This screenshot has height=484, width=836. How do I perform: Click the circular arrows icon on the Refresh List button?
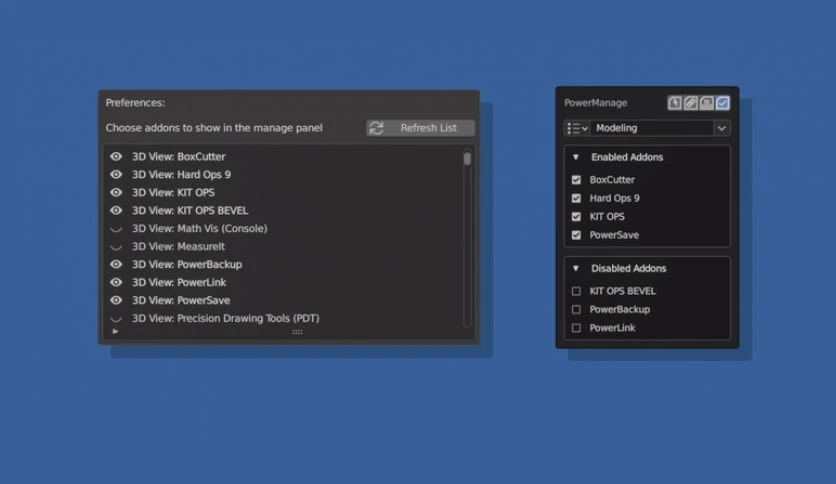tap(376, 128)
